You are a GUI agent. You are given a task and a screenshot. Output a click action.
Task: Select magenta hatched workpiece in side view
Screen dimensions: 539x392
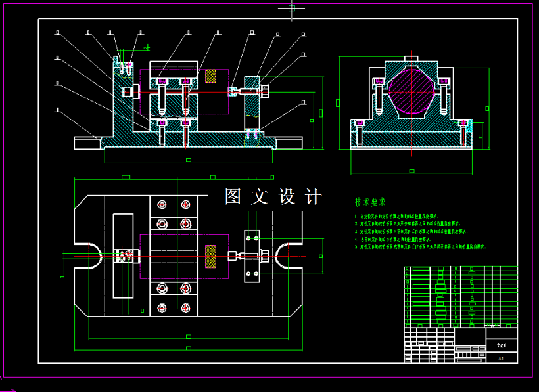(411, 91)
